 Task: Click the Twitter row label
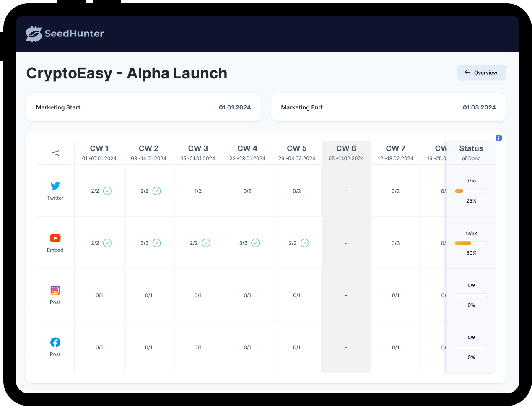55,198
